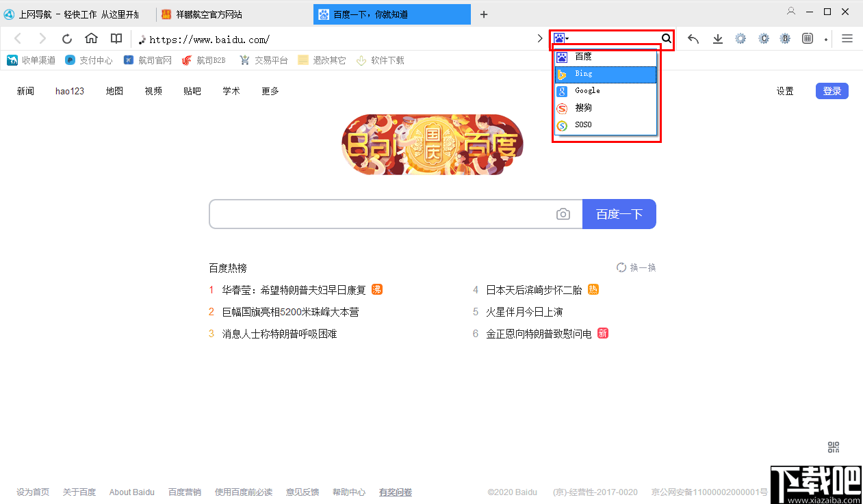Viewport: 863px width, 504px height.
Task: Click the 百度一下 search button
Action: (619, 214)
